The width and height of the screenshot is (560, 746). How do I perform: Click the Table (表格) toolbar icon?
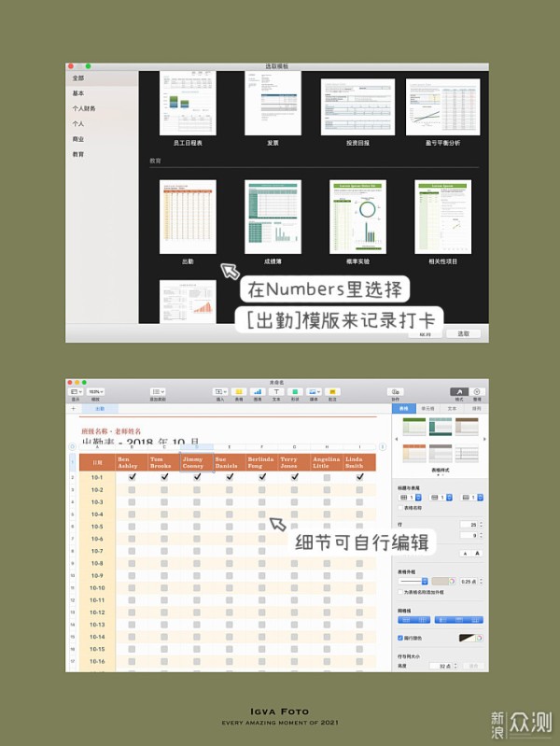[x=239, y=391]
